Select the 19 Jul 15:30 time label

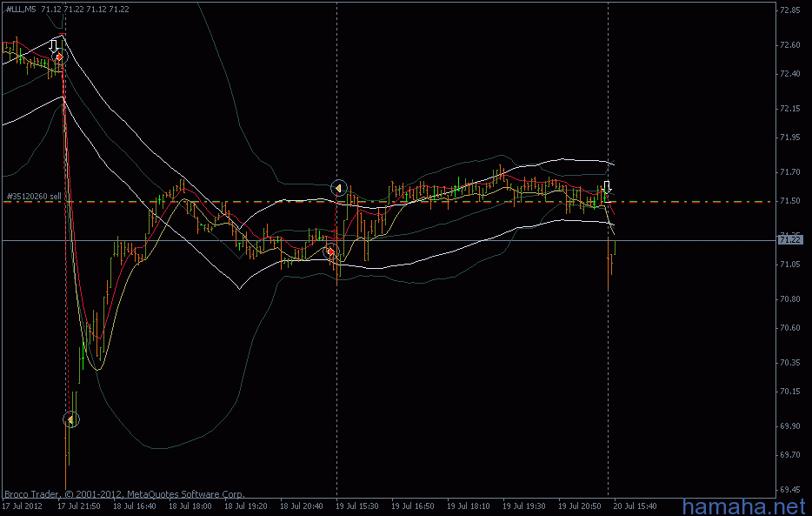click(x=357, y=506)
